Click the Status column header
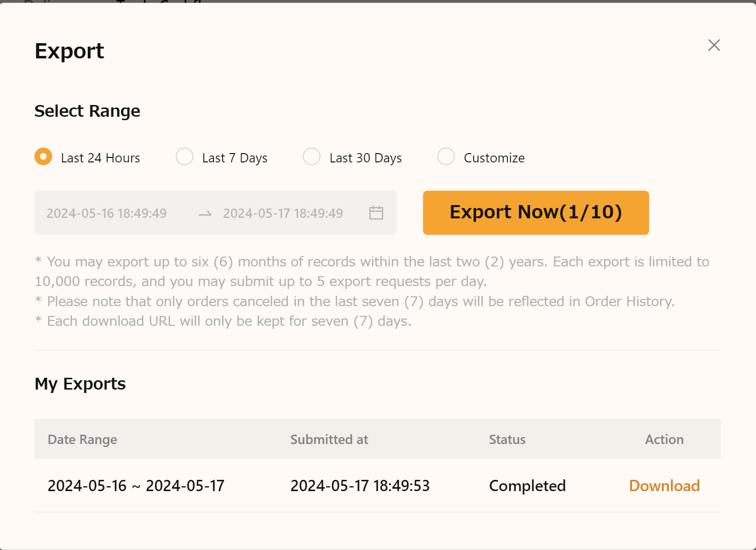 tap(507, 439)
